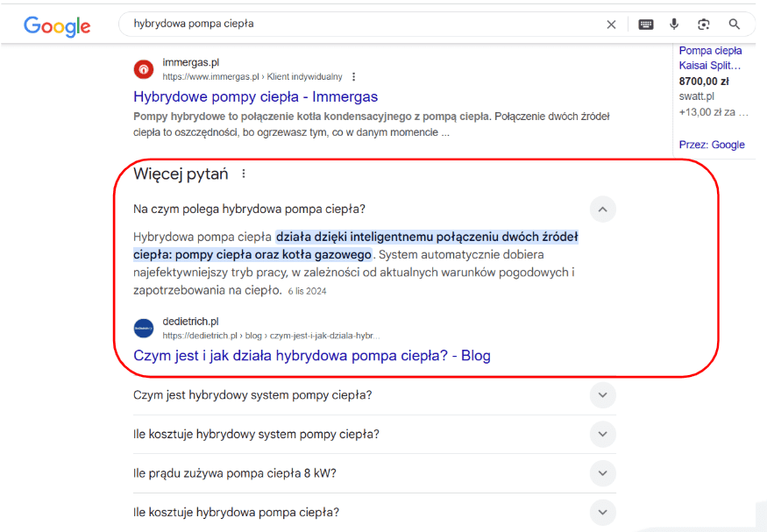The height and width of the screenshot is (532, 767).
Task: Start voice search with microphone icon
Action: [x=674, y=25]
